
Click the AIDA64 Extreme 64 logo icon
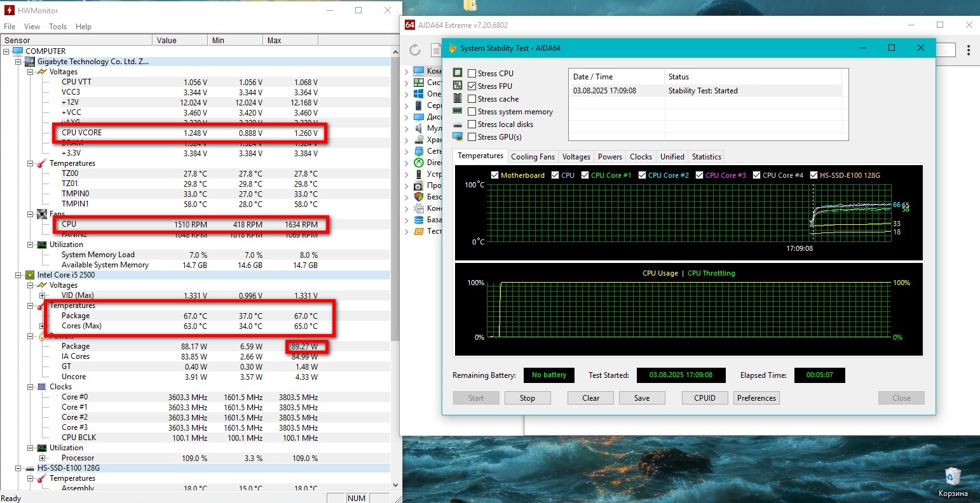[x=410, y=25]
